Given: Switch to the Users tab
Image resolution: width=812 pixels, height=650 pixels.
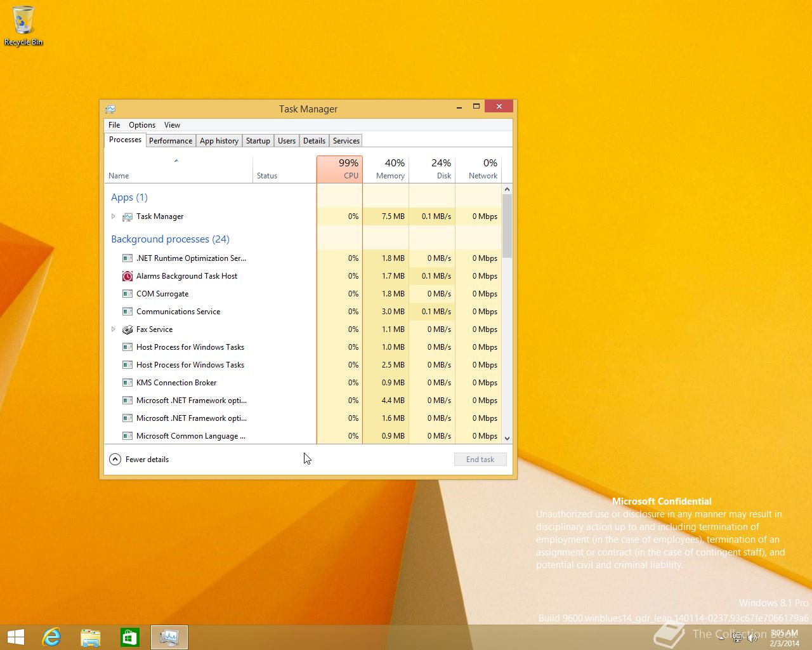Looking at the screenshot, I should (287, 141).
